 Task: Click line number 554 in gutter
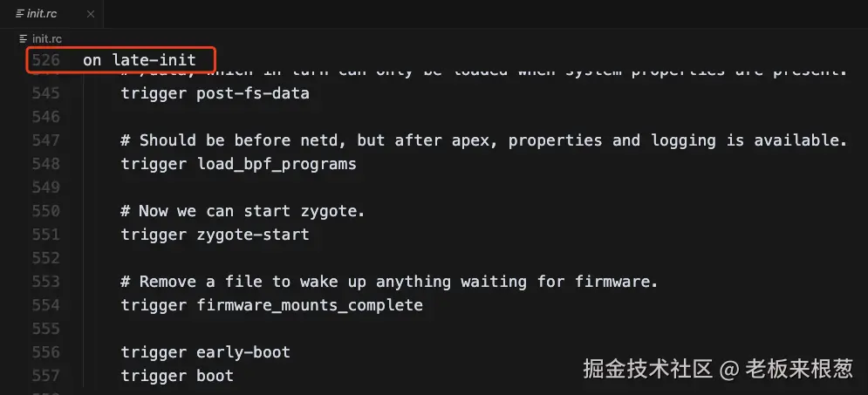44,305
